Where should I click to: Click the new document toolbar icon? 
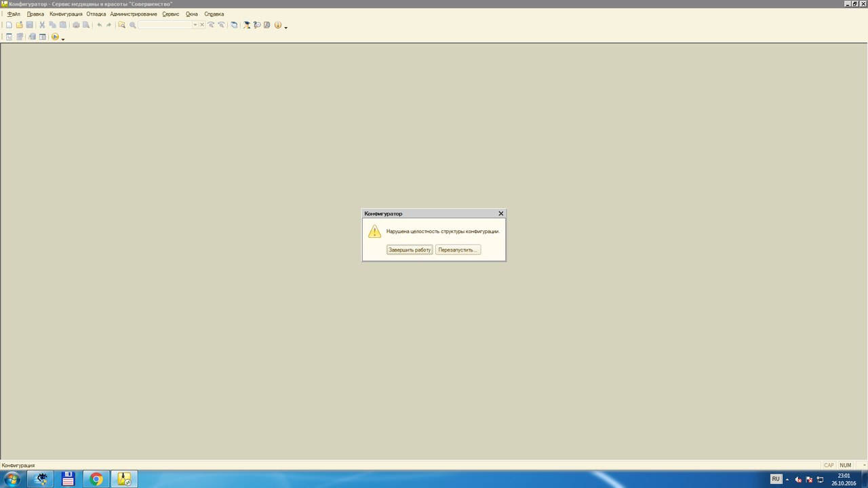[9, 25]
